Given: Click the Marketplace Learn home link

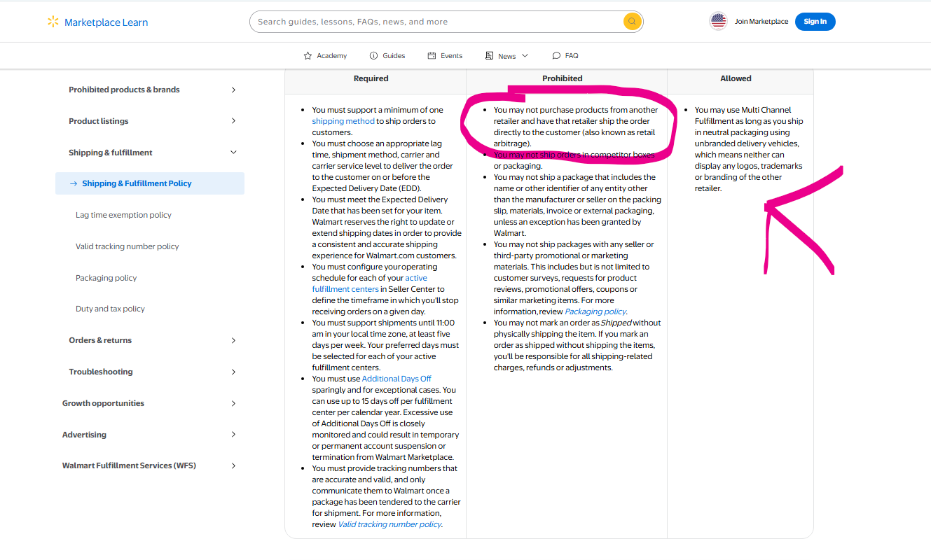Looking at the screenshot, I should [98, 22].
